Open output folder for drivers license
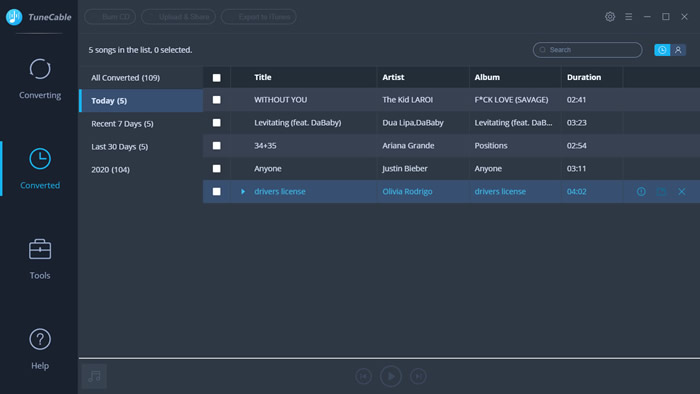700x394 pixels. [662, 191]
